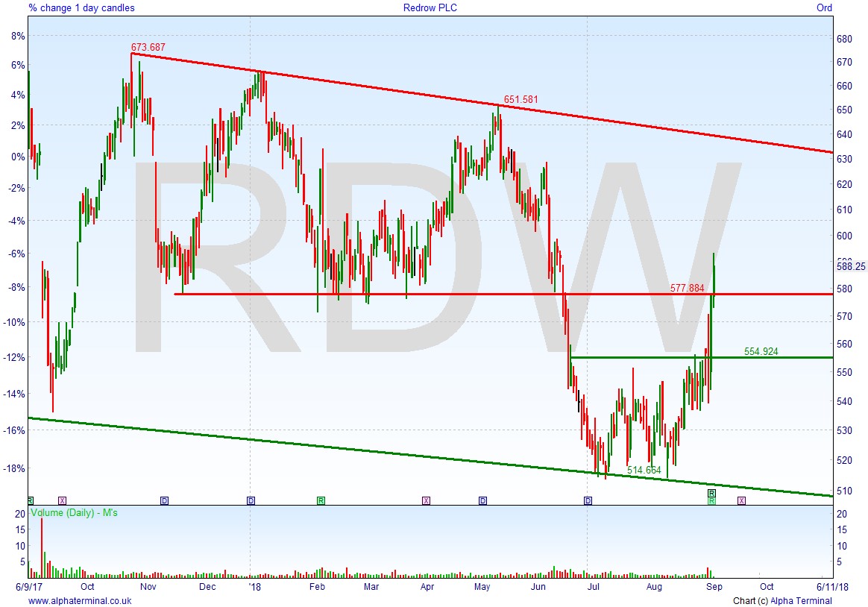
Task: Click the D dividend marker in May
Action: pyautogui.click(x=482, y=501)
